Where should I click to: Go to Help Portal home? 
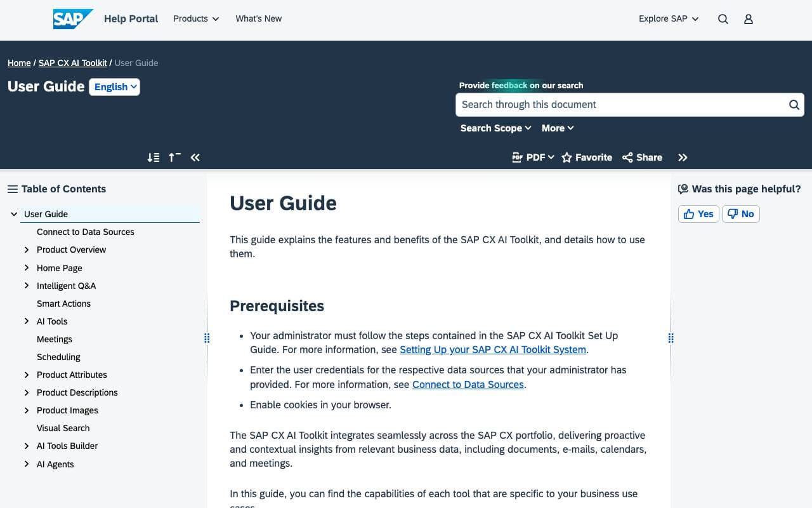click(131, 19)
